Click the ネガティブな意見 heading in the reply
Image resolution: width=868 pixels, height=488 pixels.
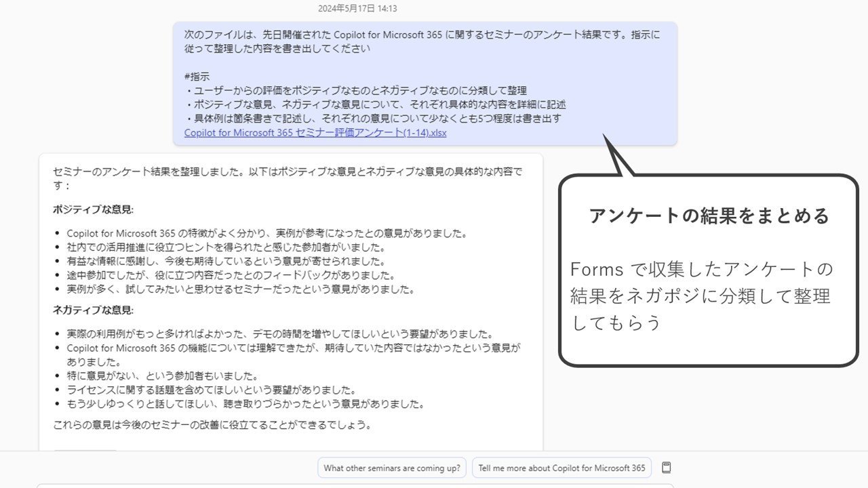click(x=94, y=310)
